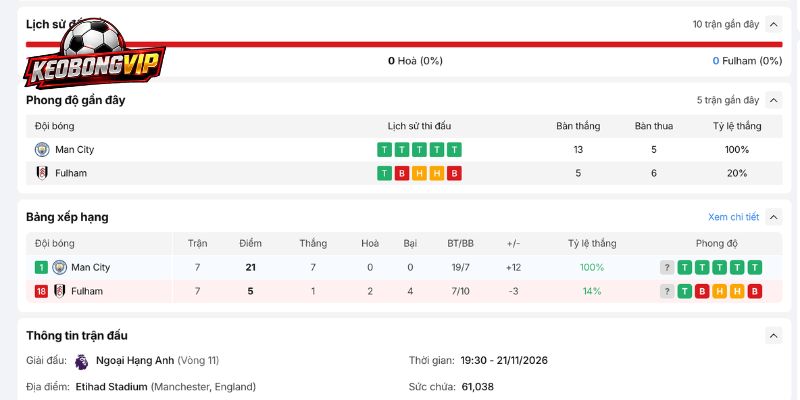
Task: Click the question mark badge in Fulham's Phong độ
Action: 667,291
